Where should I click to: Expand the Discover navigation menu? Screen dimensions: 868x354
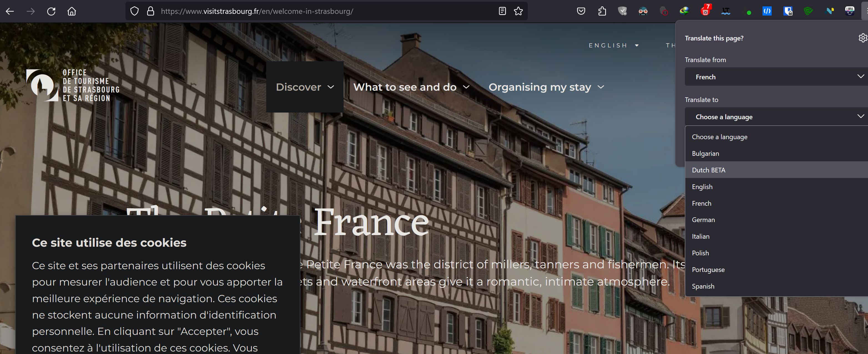[x=305, y=87]
